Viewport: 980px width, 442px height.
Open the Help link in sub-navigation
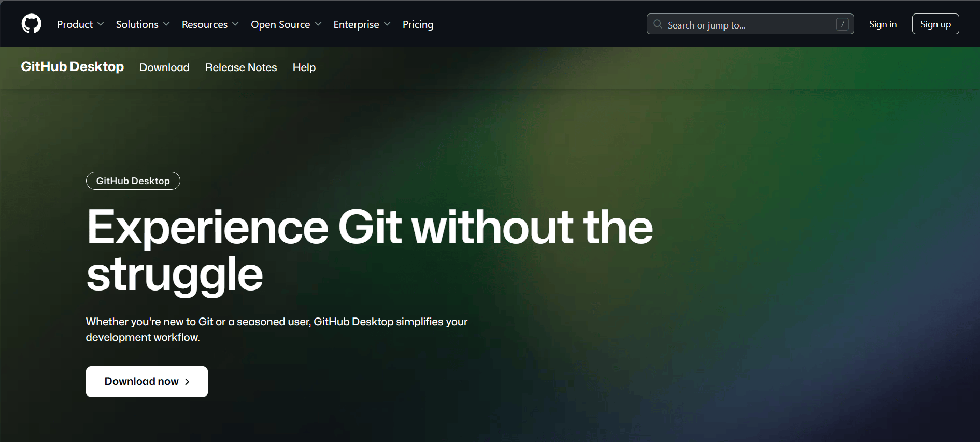304,67
